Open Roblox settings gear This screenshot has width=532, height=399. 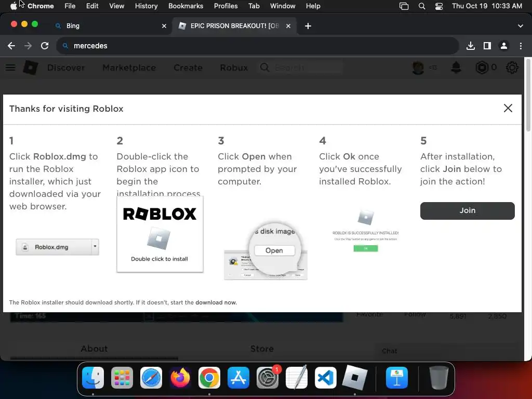click(512, 68)
